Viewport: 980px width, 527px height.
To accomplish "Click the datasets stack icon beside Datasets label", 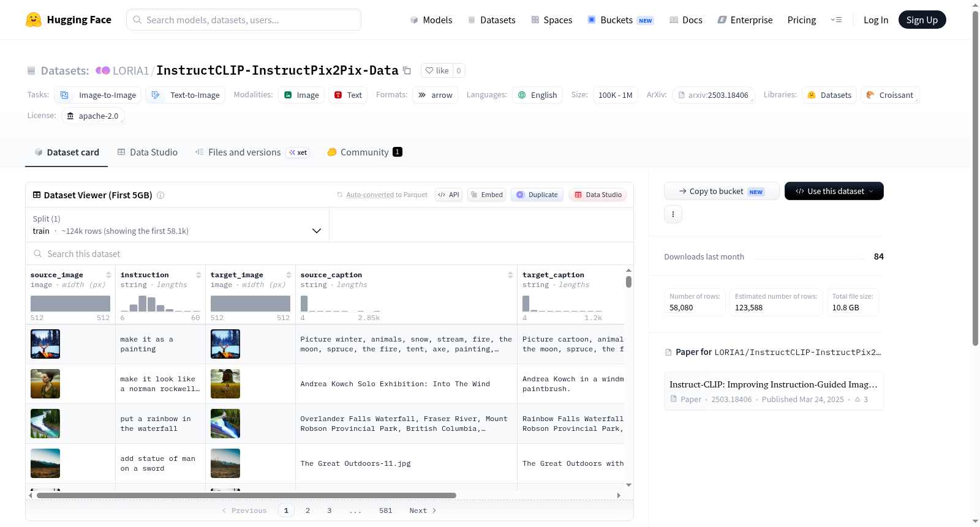I will (x=31, y=71).
